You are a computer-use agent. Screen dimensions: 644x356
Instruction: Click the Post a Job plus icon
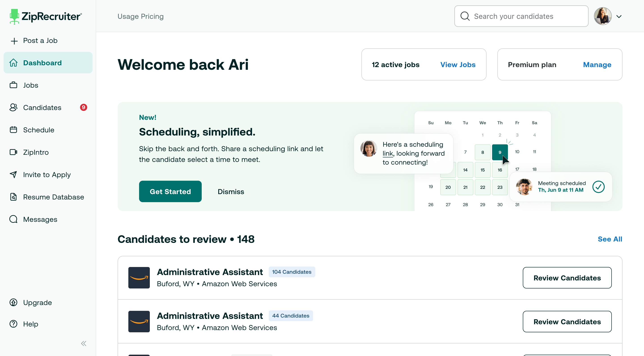coord(14,41)
